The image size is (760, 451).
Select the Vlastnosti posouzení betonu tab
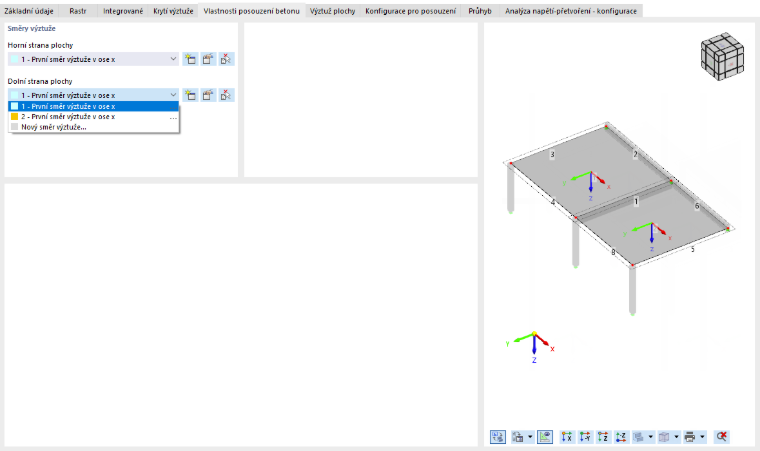pyautogui.click(x=252, y=11)
